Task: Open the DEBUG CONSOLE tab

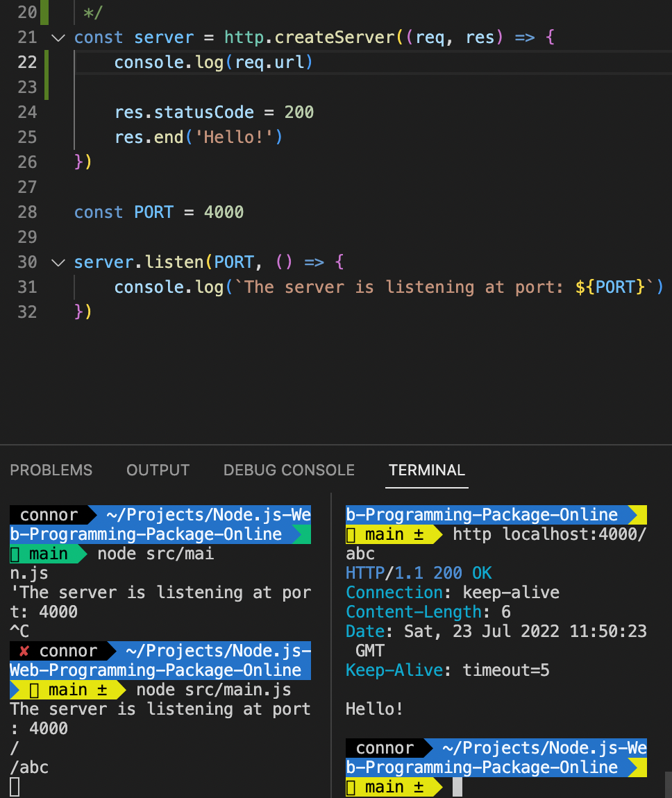Action: click(x=289, y=470)
